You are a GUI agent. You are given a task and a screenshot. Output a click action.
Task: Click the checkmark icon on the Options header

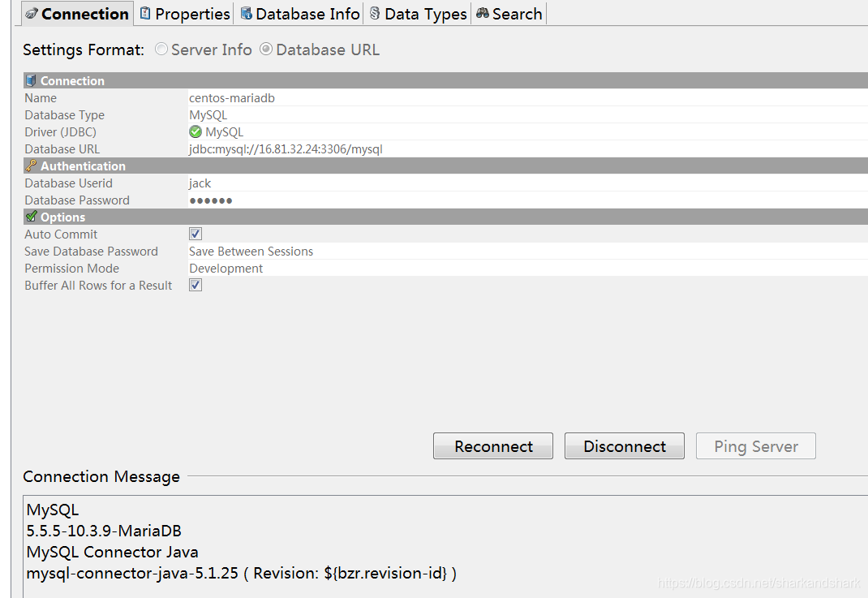(30, 217)
